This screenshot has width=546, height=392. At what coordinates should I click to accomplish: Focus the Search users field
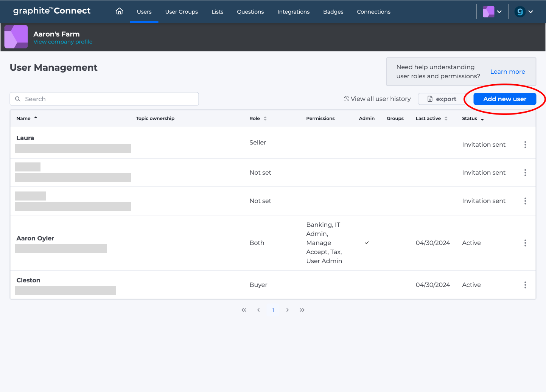(104, 99)
